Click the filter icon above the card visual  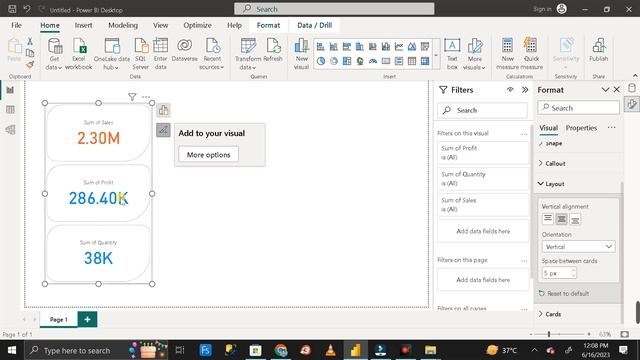[132, 97]
